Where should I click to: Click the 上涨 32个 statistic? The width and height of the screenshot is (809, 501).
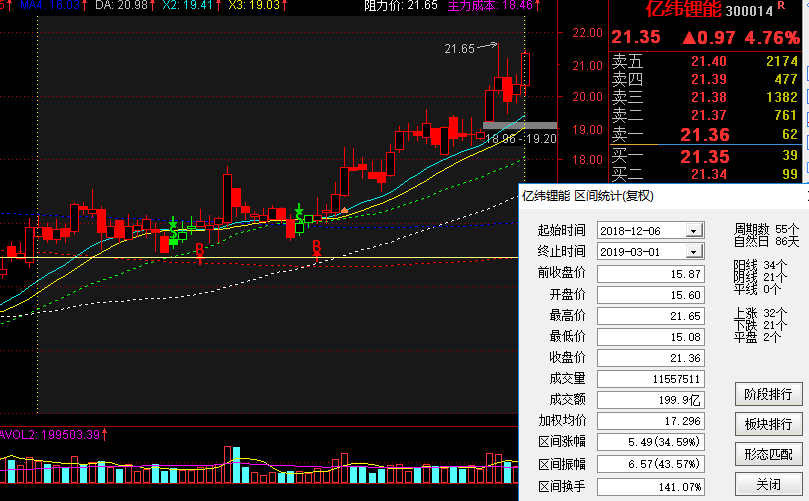coord(761,313)
